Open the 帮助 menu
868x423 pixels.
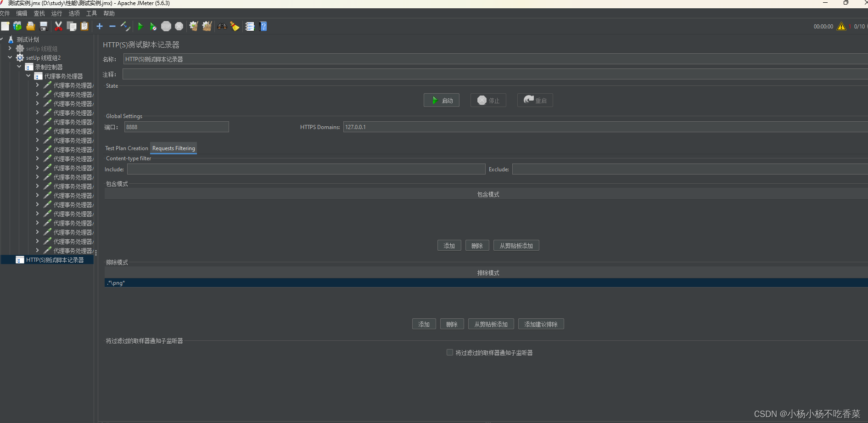(109, 13)
